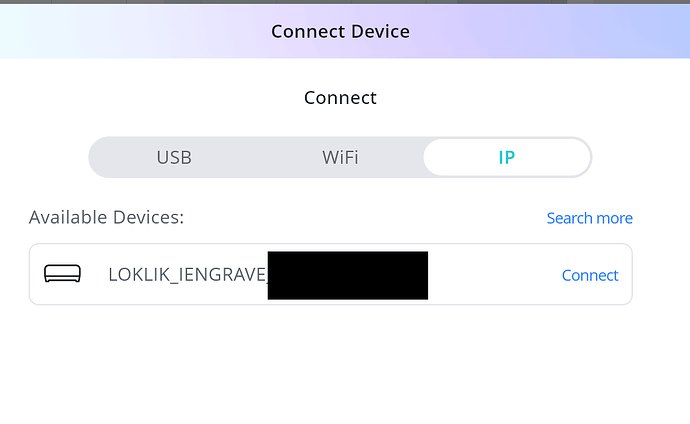Click the blacked-out part of device name
The image size is (690, 424).
point(348,275)
